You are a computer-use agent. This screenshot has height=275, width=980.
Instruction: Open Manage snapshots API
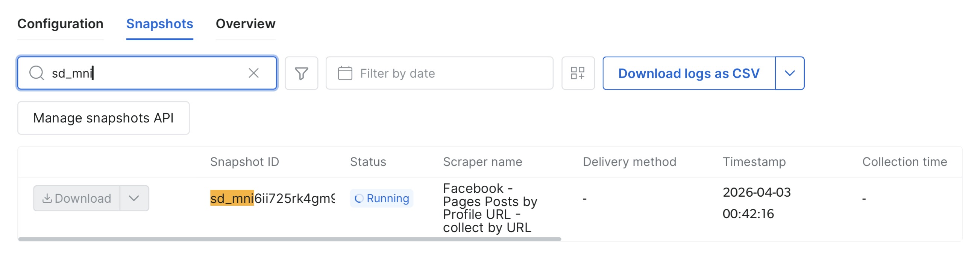103,118
